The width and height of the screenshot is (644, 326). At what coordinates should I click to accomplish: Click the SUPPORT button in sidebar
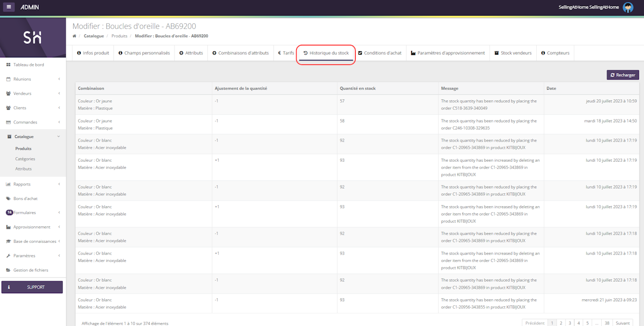(32, 287)
